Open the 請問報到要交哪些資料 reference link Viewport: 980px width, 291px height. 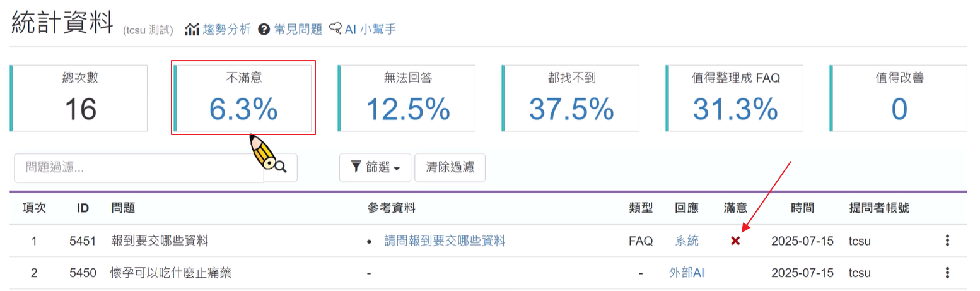[x=445, y=241]
